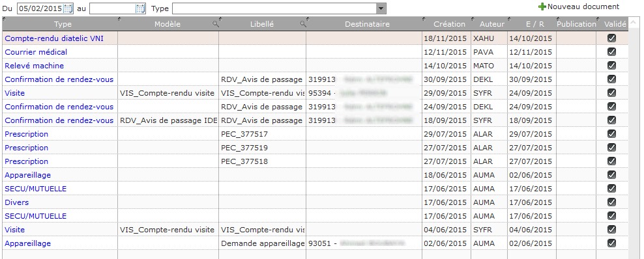The height and width of the screenshot is (259, 644).
Task: Click the Libellé column search magnifier
Action: pyautogui.click(x=302, y=24)
